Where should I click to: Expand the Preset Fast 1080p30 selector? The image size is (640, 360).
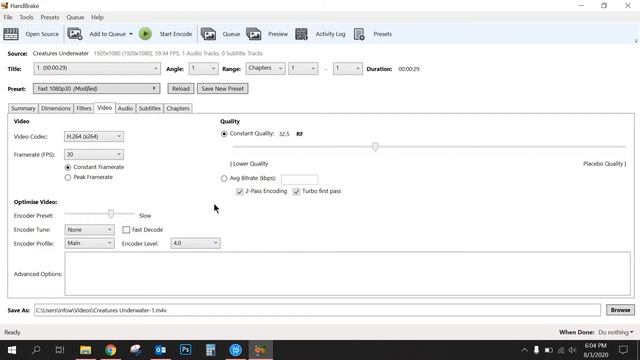click(x=96, y=89)
